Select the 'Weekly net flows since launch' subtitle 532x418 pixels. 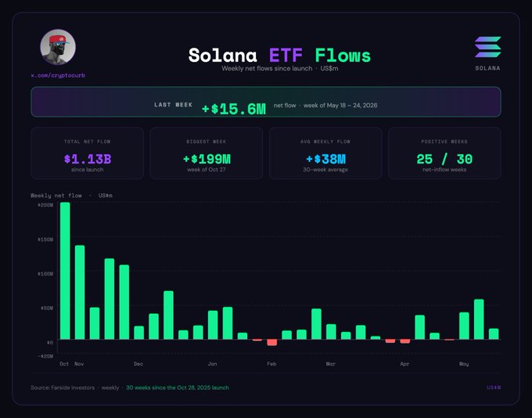267,69
